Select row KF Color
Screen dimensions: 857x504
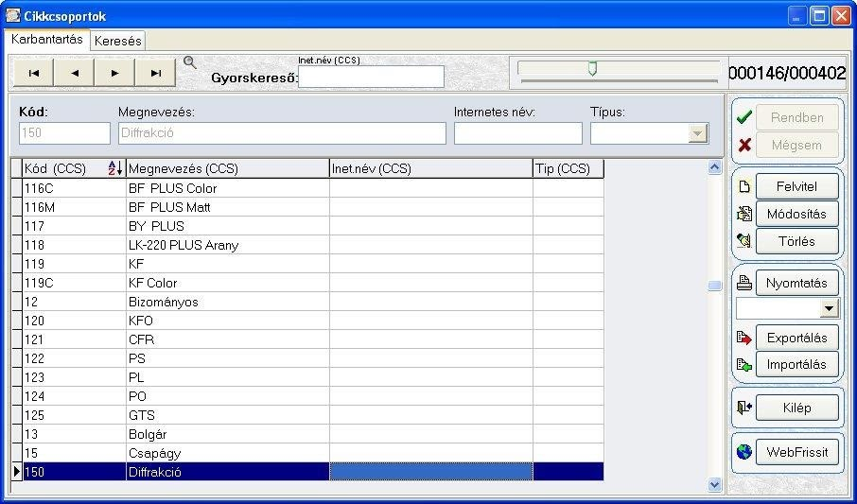pyautogui.click(x=313, y=283)
